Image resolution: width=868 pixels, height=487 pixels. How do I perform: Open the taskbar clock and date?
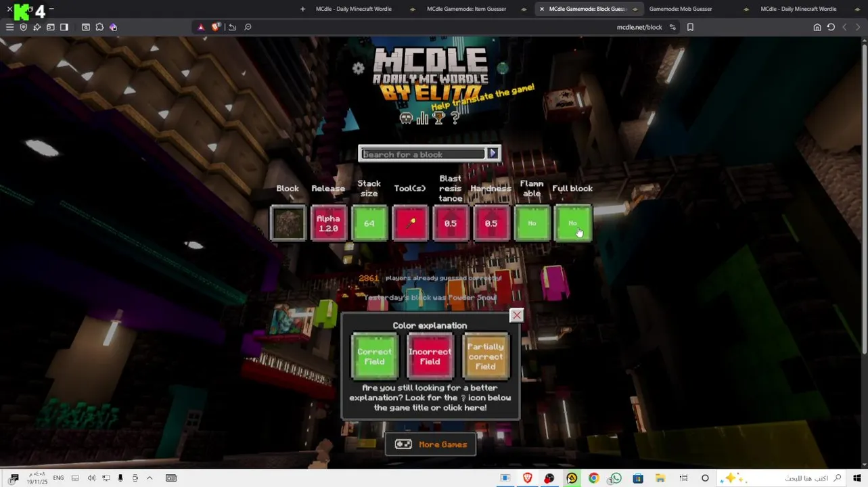37,478
